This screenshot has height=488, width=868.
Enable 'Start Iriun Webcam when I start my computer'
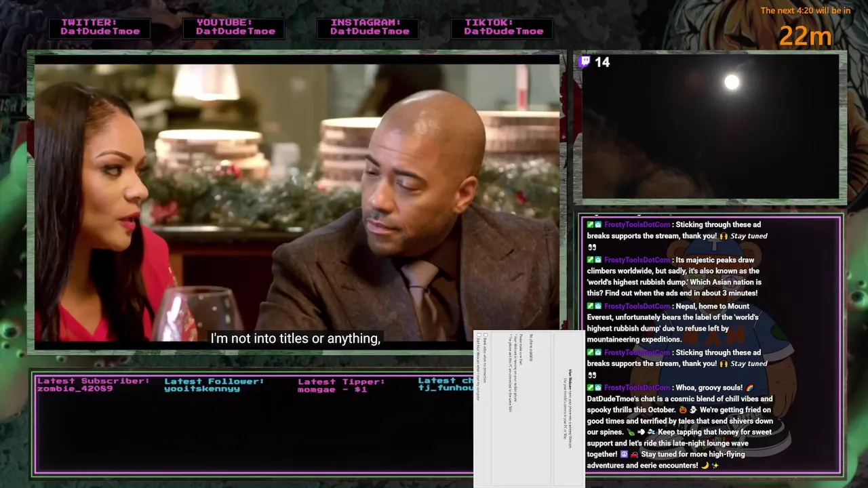point(479,335)
